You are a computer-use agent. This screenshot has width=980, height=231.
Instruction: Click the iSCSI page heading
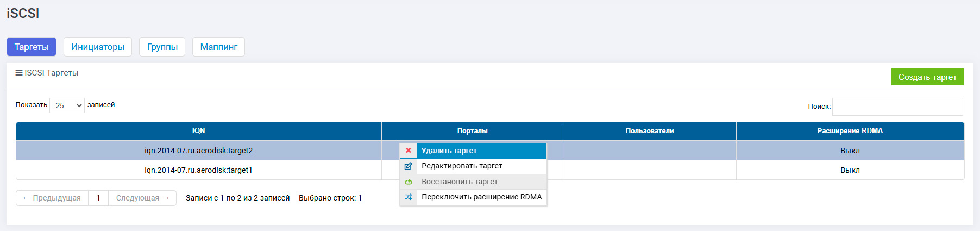click(23, 13)
